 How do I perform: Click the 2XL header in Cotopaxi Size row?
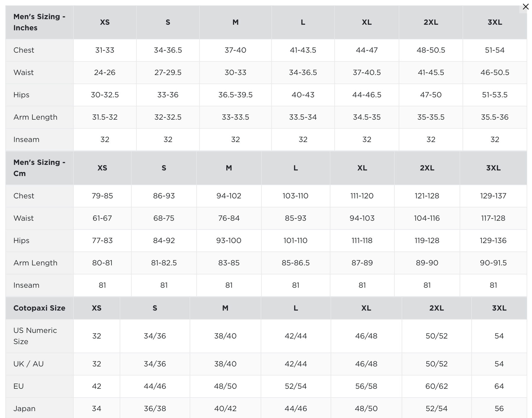[x=436, y=308]
